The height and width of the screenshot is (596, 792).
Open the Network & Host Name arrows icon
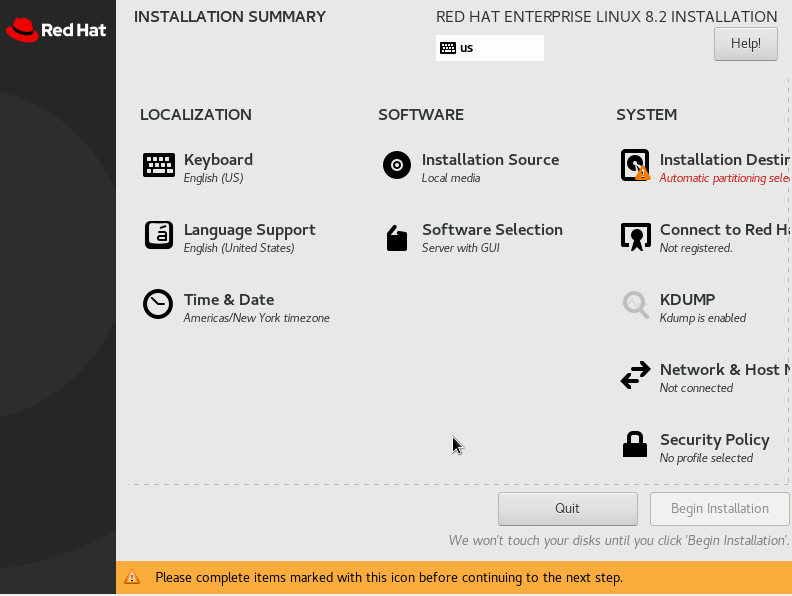(635, 375)
